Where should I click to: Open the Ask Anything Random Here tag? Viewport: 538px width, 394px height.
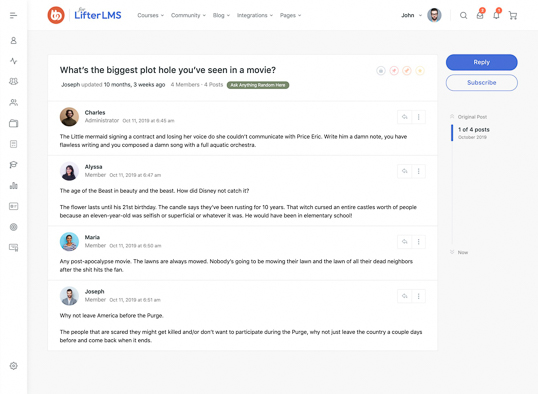pyautogui.click(x=258, y=85)
